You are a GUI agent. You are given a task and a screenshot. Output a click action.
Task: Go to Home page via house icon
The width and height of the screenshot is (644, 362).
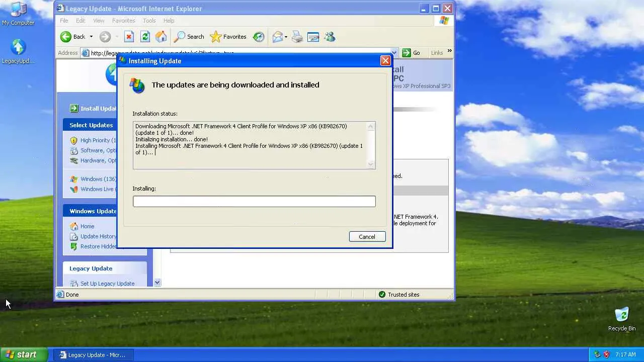click(x=161, y=37)
